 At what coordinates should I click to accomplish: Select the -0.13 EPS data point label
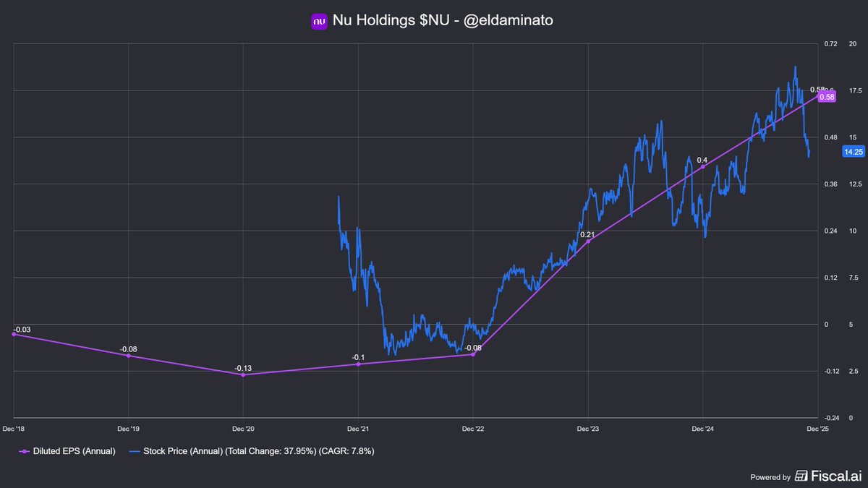[243, 368]
